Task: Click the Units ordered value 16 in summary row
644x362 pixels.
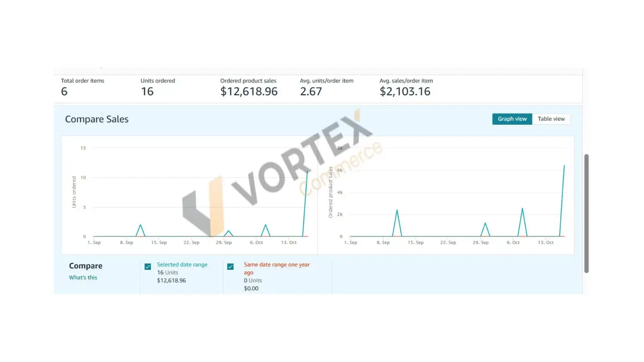Action: [147, 92]
